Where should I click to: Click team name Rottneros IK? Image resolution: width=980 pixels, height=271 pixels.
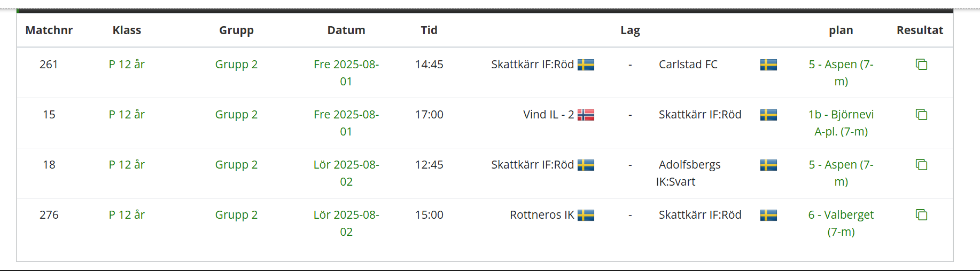click(x=541, y=215)
